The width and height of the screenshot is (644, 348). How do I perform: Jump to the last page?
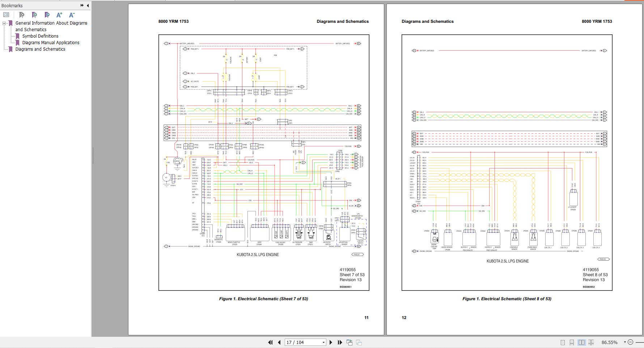coord(340,342)
